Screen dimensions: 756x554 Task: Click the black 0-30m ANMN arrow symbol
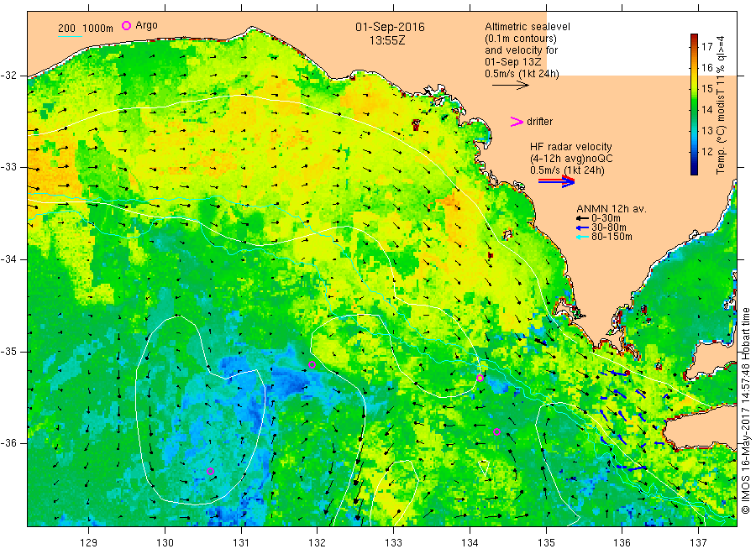(x=582, y=218)
